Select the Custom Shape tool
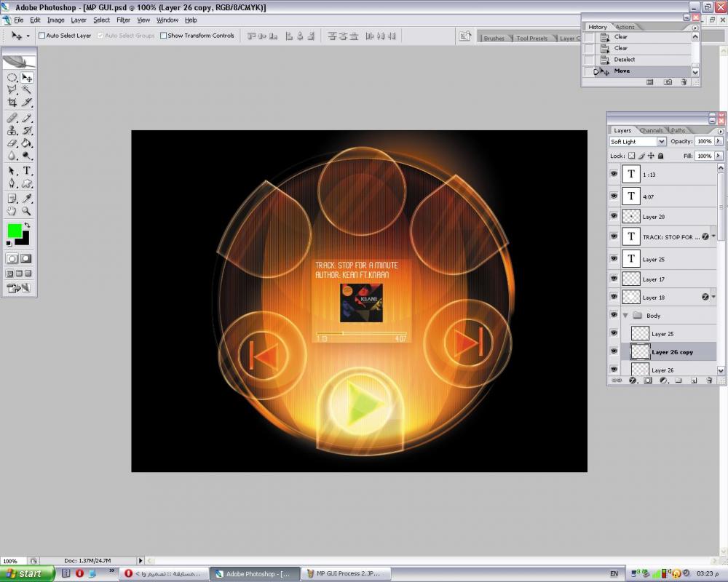Viewport: 728px width, 582px height. click(27, 183)
